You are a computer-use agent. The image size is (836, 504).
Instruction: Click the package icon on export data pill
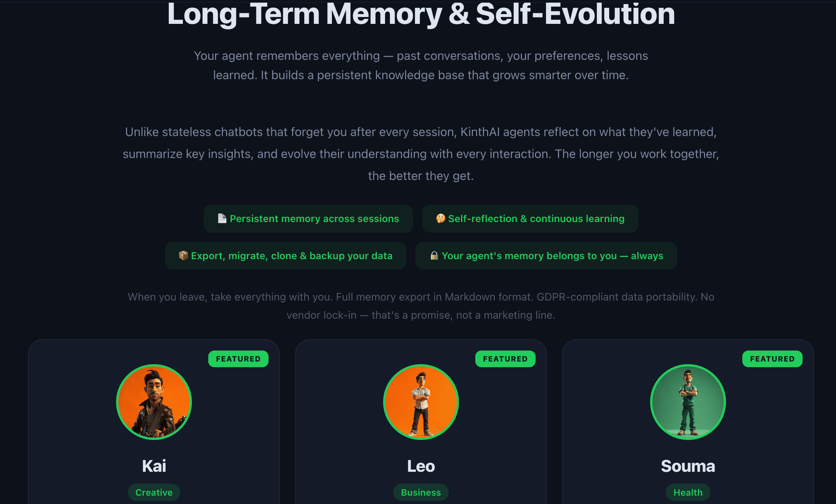pos(183,255)
